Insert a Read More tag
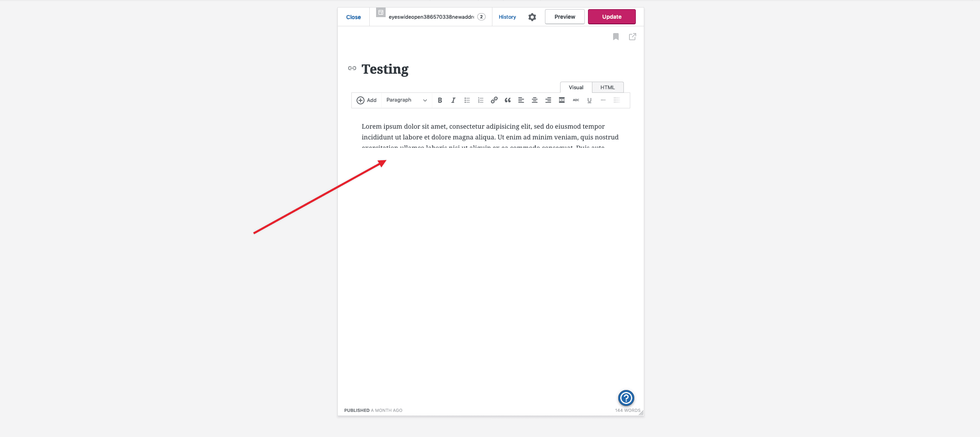980x437 pixels. click(562, 100)
